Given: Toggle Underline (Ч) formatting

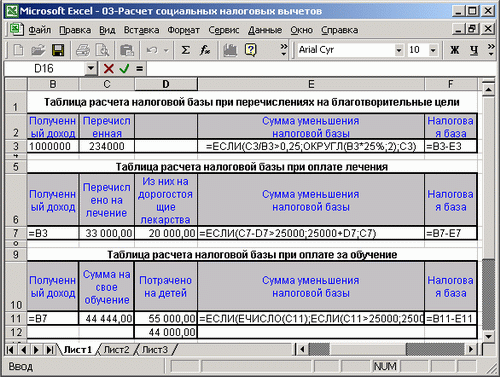Looking at the screenshot, I should 474,50.
